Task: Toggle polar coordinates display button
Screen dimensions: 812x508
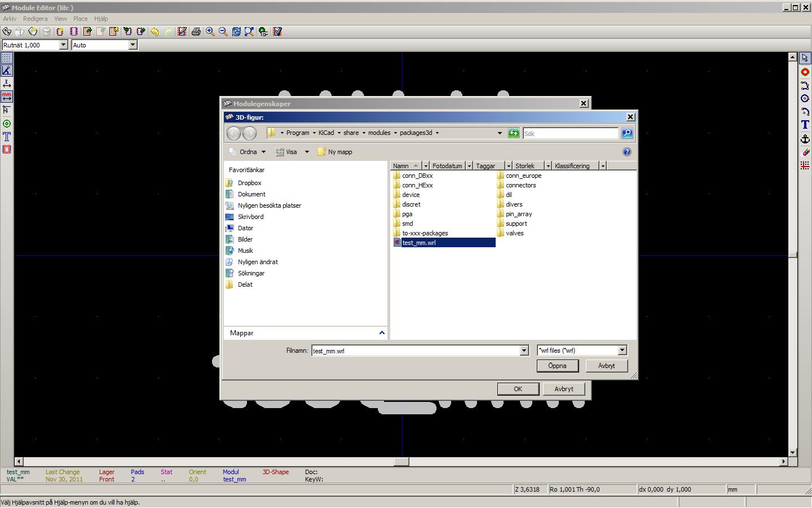Action: point(7,71)
